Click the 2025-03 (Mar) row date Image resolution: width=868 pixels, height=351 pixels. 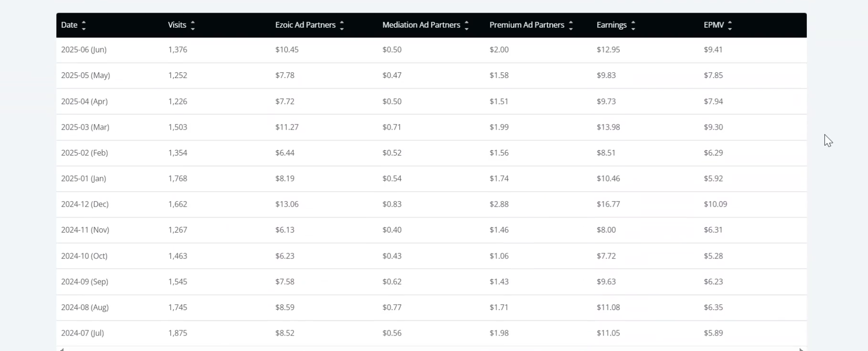[85, 127]
